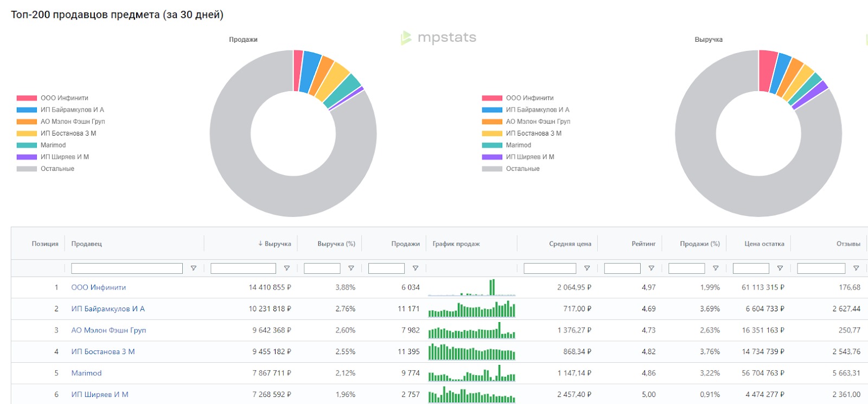This screenshot has height=404, width=868.
Task: Focus Выручка (%) filter input field
Action: 322,268
